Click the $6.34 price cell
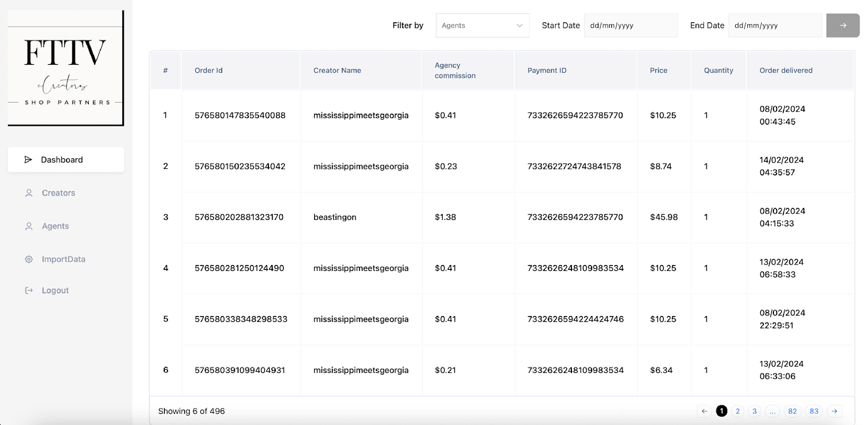868x425 pixels. pyautogui.click(x=661, y=370)
